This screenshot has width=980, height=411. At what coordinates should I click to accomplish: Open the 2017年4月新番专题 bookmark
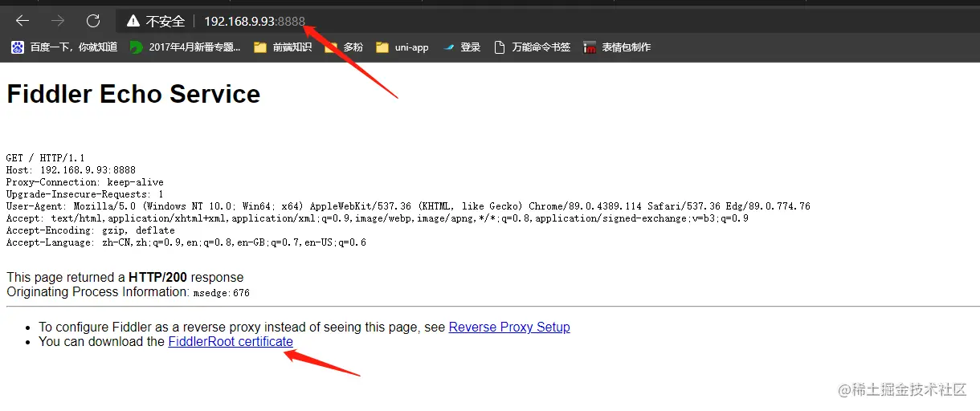click(186, 47)
